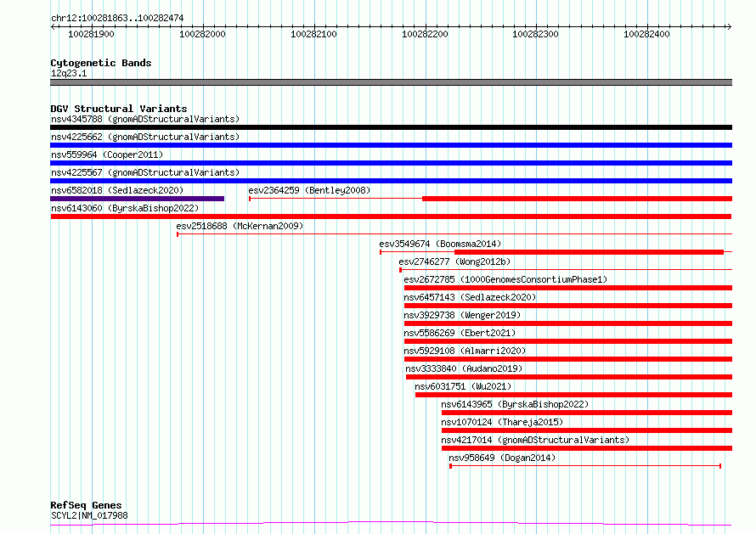Select the black nsv4345788 variant bar

(391, 127)
